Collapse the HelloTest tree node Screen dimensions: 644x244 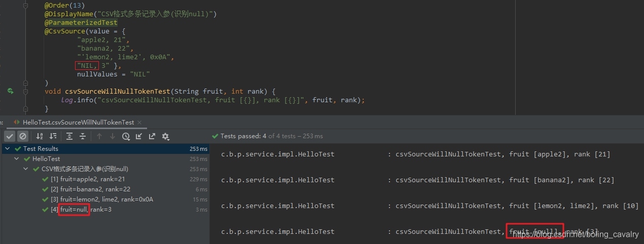[x=17, y=159]
